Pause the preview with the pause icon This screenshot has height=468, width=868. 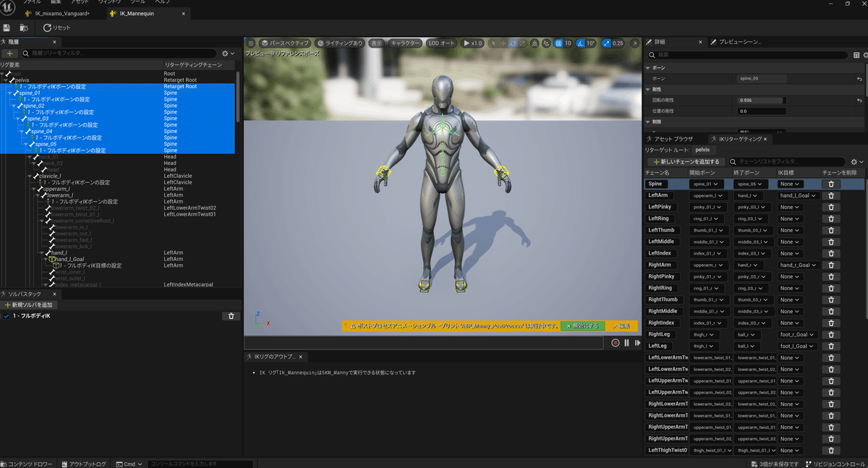626,343
